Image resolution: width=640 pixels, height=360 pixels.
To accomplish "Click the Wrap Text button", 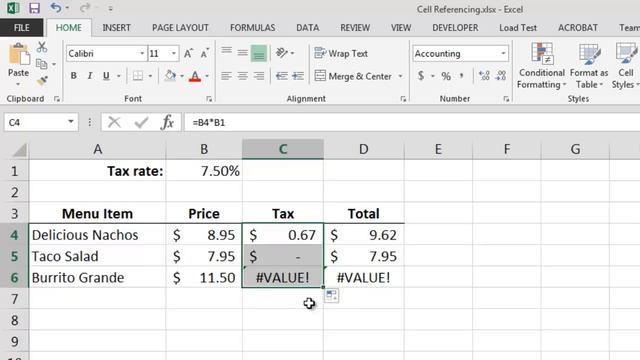I will (x=341, y=53).
